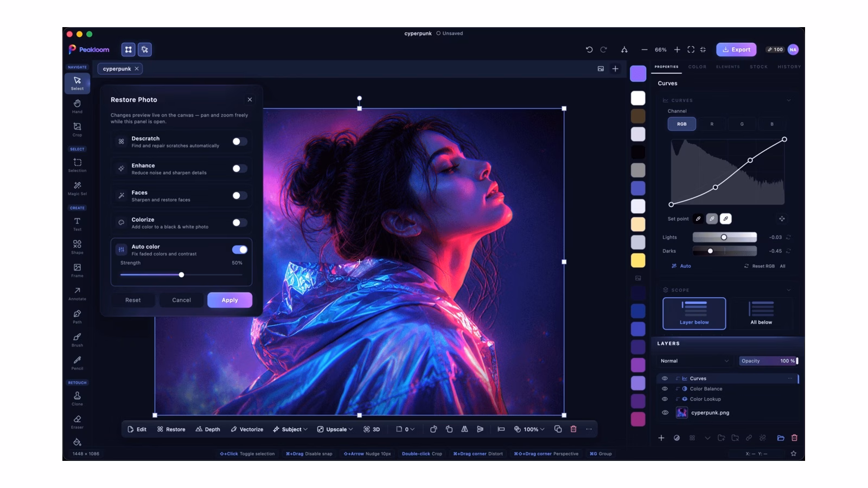The image size is (868, 488).
Task: Pick the Shape tool
Action: (x=77, y=247)
